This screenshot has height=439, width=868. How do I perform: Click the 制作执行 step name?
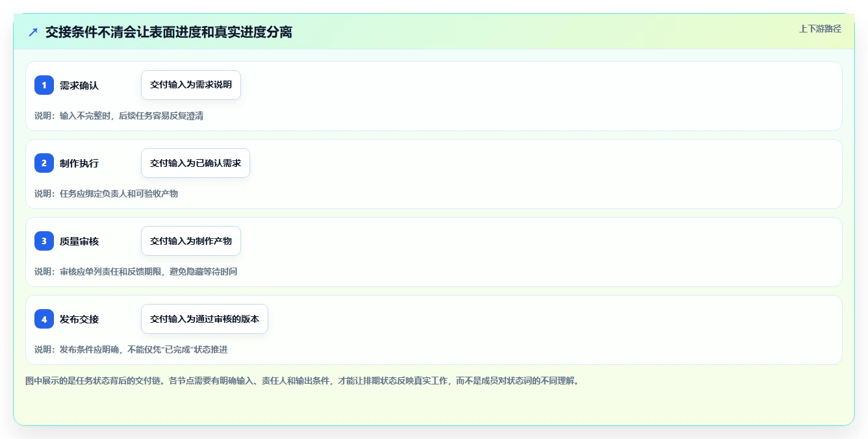point(79,163)
